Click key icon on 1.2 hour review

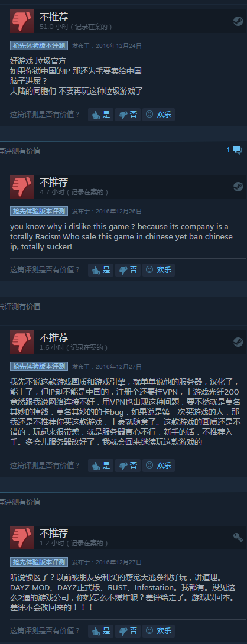238,537
